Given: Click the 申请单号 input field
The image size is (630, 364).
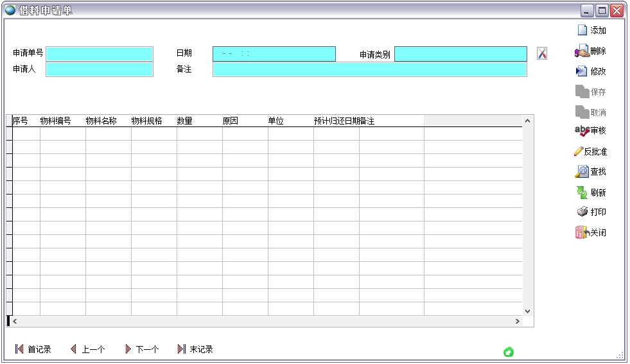Looking at the screenshot, I should pos(100,54).
